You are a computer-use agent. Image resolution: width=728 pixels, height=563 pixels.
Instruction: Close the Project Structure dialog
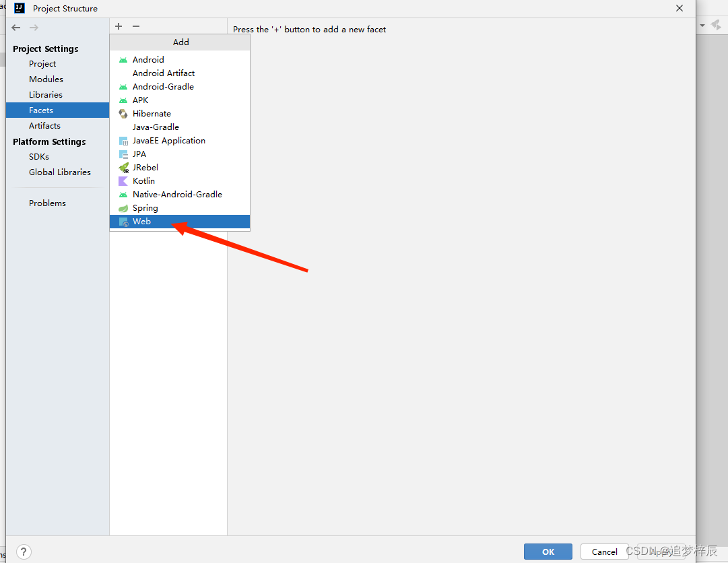click(x=680, y=8)
